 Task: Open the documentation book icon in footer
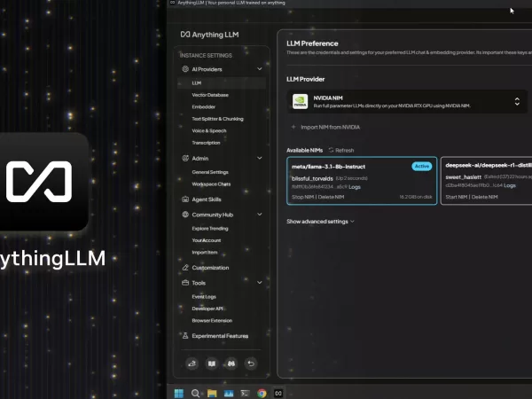212,364
